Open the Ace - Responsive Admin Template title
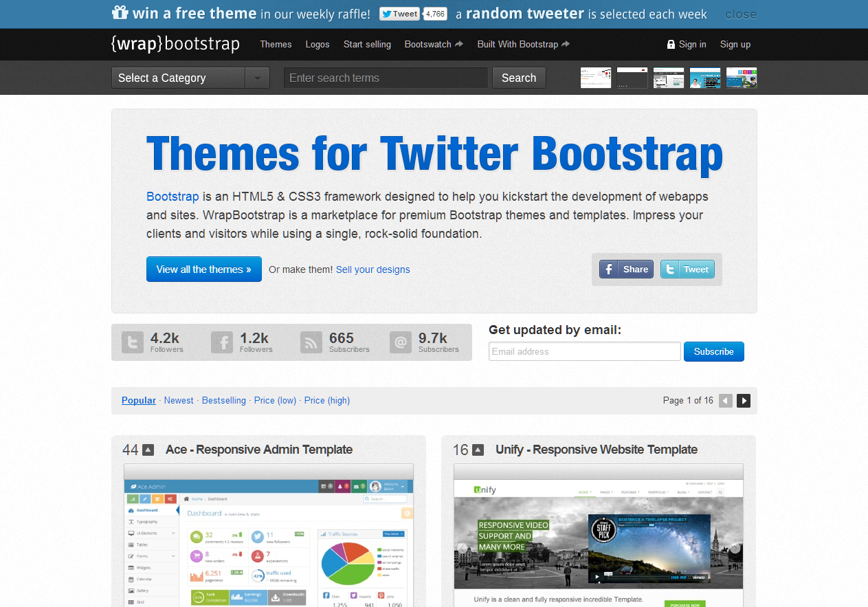The width and height of the screenshot is (868, 607). 259,450
